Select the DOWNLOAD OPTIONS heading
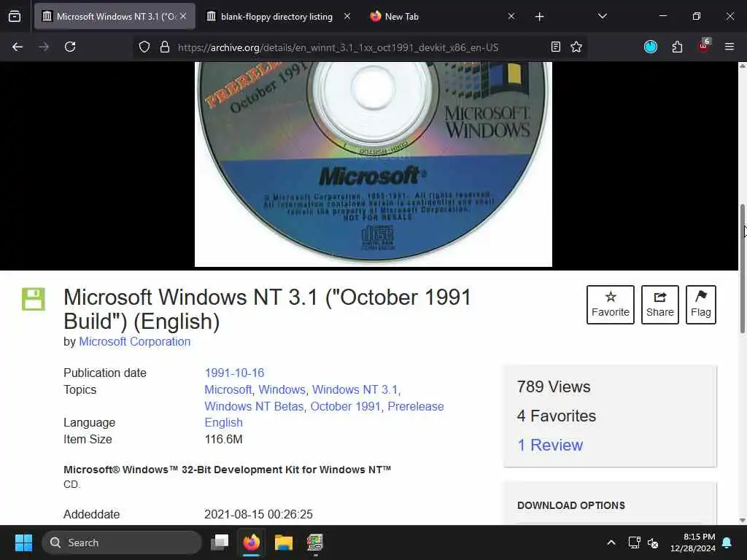 (571, 505)
